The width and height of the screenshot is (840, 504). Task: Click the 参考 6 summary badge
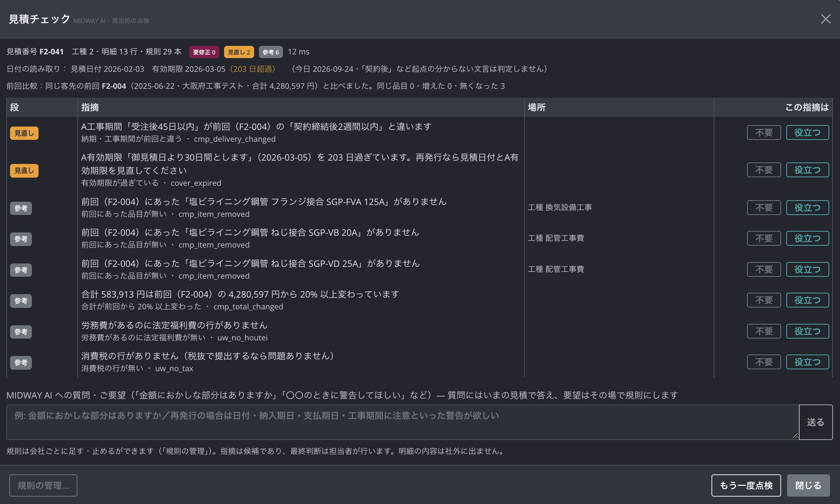(x=271, y=52)
